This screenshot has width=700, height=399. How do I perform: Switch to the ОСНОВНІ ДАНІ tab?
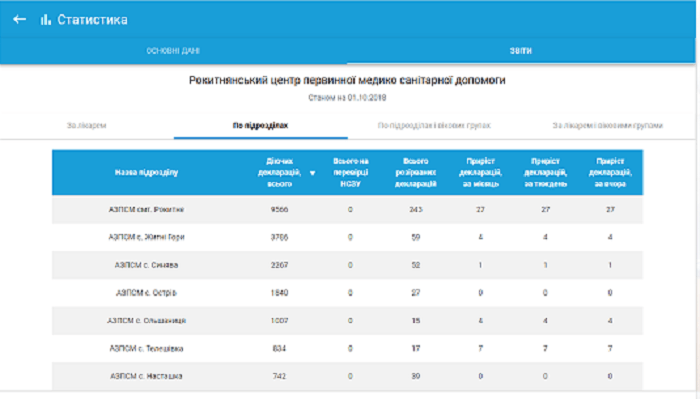(173, 51)
